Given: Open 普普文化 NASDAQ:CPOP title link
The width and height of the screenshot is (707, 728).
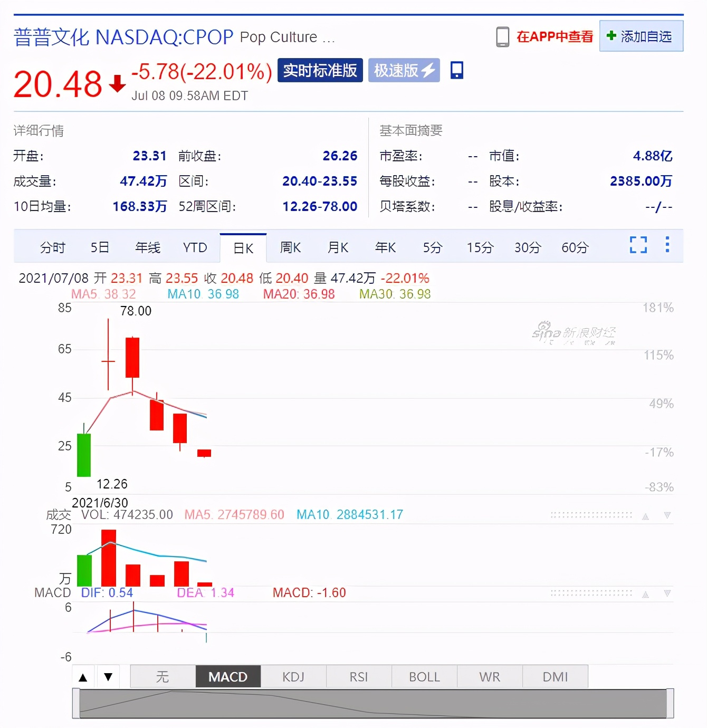Looking at the screenshot, I should [123, 37].
